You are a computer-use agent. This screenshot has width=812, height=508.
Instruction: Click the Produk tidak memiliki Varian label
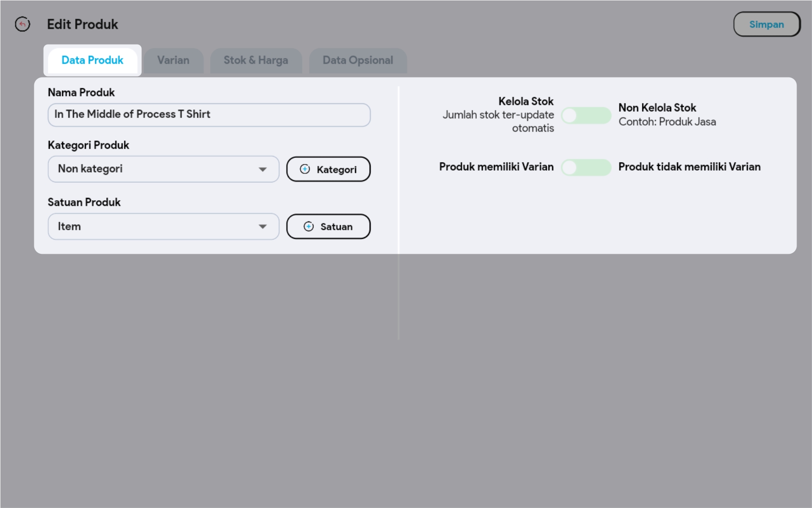tap(689, 167)
